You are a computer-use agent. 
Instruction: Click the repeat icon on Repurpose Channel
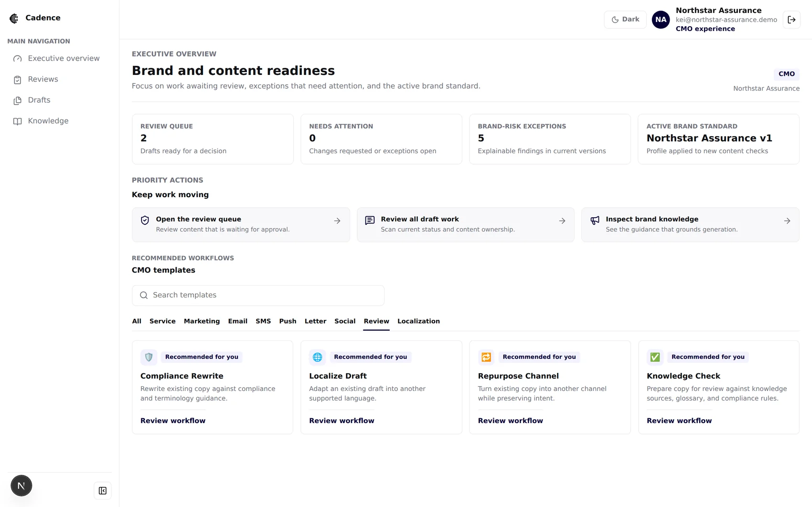point(486,357)
